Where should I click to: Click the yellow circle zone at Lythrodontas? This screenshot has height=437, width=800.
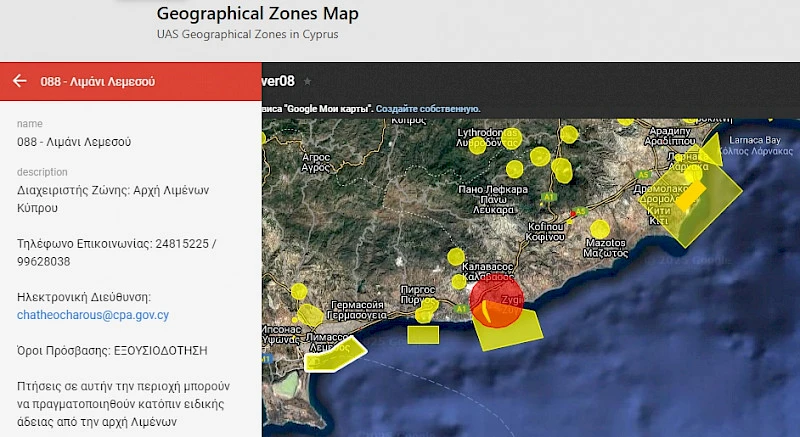coord(477,145)
